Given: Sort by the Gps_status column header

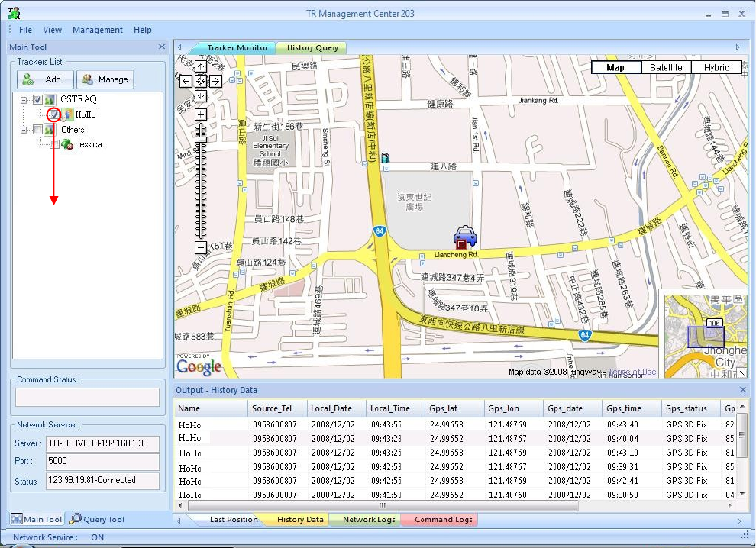Looking at the screenshot, I should (691, 408).
